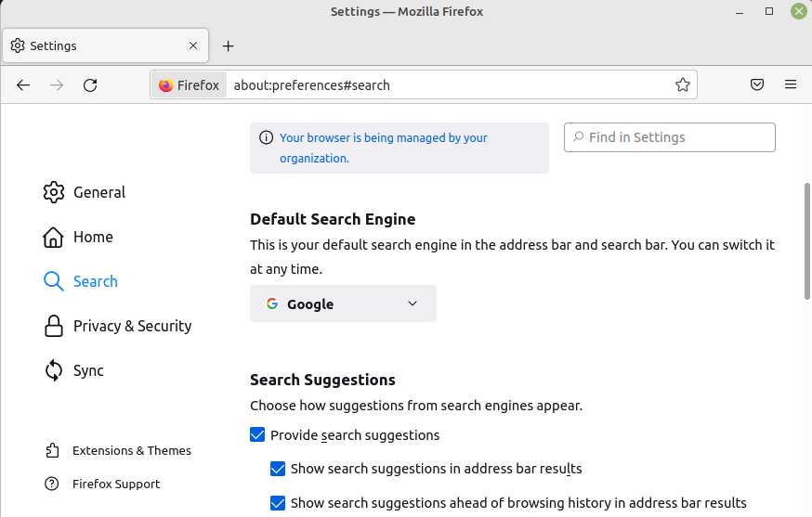Go back using the back arrow
The height and width of the screenshot is (517, 812).
point(23,85)
